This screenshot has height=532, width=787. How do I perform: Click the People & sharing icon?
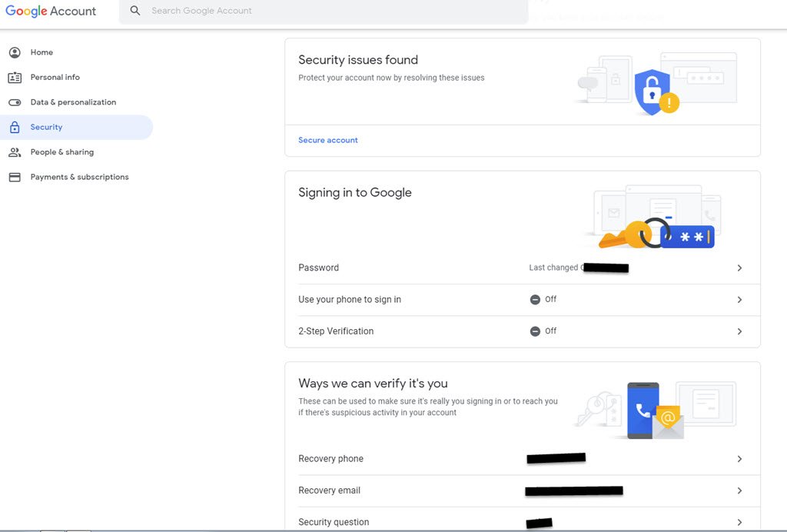pyautogui.click(x=15, y=152)
